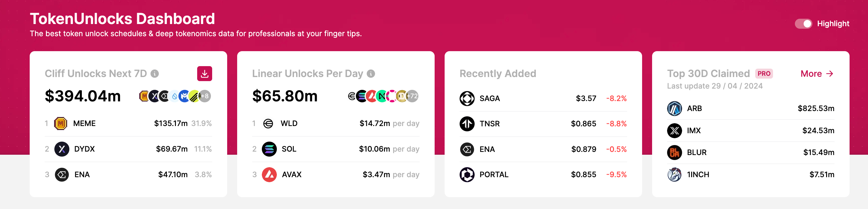Select the ARB icon under Top 30D Claimed
This screenshot has height=209, width=868.
coord(674,109)
